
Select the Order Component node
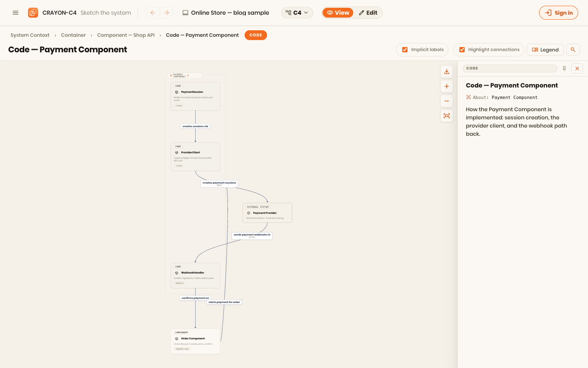[195, 341]
